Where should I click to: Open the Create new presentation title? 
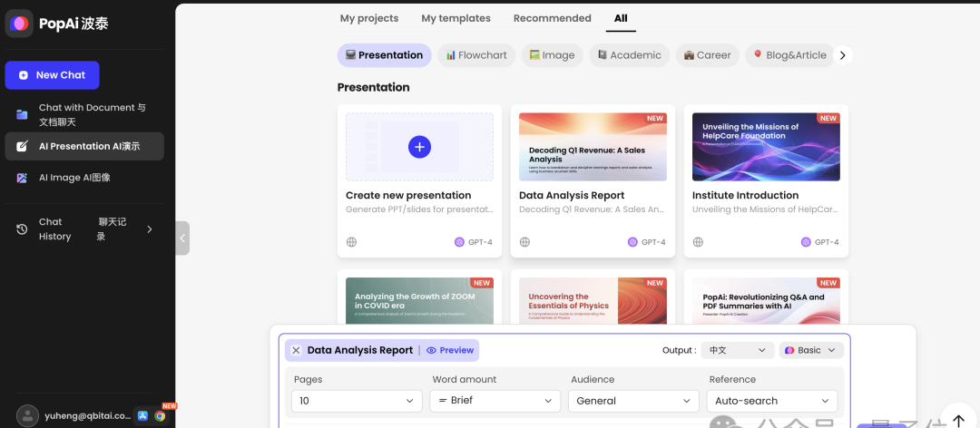[x=408, y=195]
